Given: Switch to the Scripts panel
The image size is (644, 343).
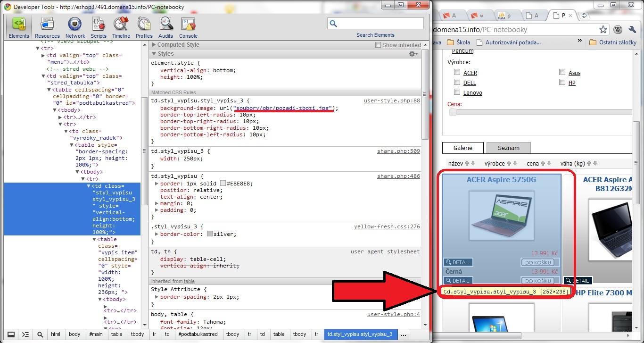Looking at the screenshot, I should (x=99, y=27).
